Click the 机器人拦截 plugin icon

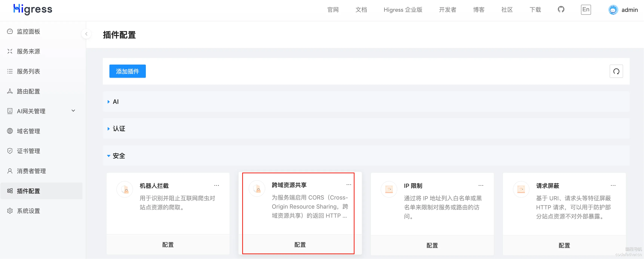125,189
